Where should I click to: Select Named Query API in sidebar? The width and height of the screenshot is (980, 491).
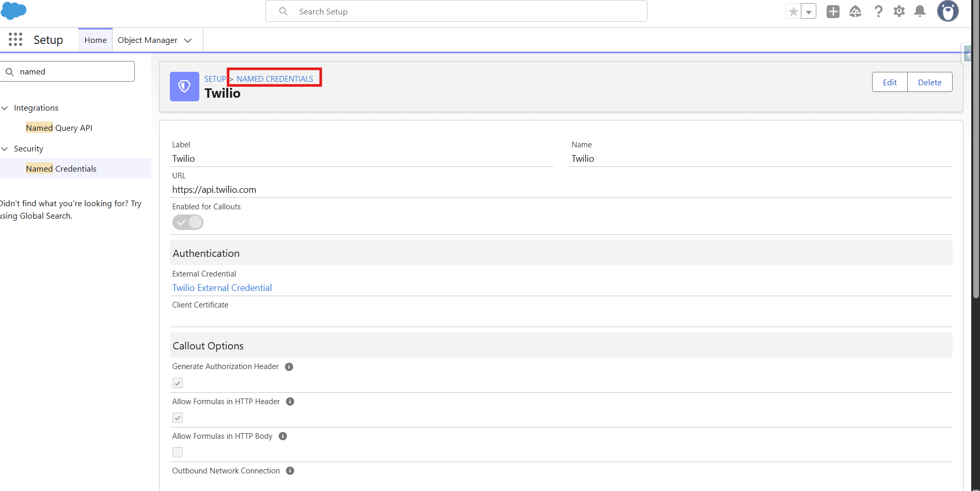click(x=59, y=128)
